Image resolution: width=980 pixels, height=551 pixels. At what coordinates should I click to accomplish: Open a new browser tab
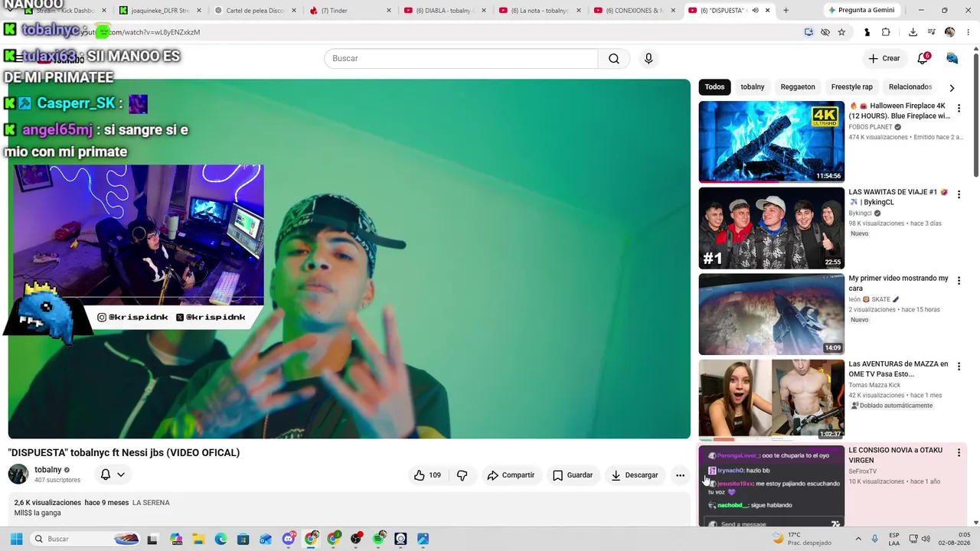[786, 11]
